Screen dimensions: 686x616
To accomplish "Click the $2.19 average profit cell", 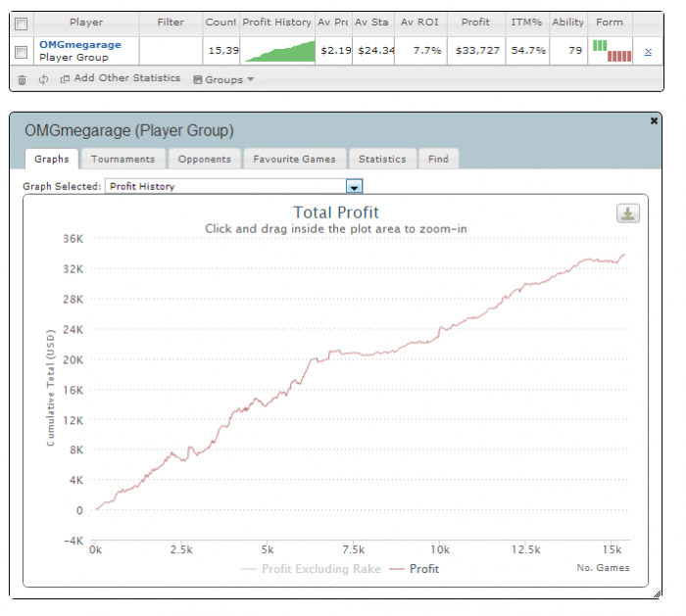I will click(x=335, y=51).
